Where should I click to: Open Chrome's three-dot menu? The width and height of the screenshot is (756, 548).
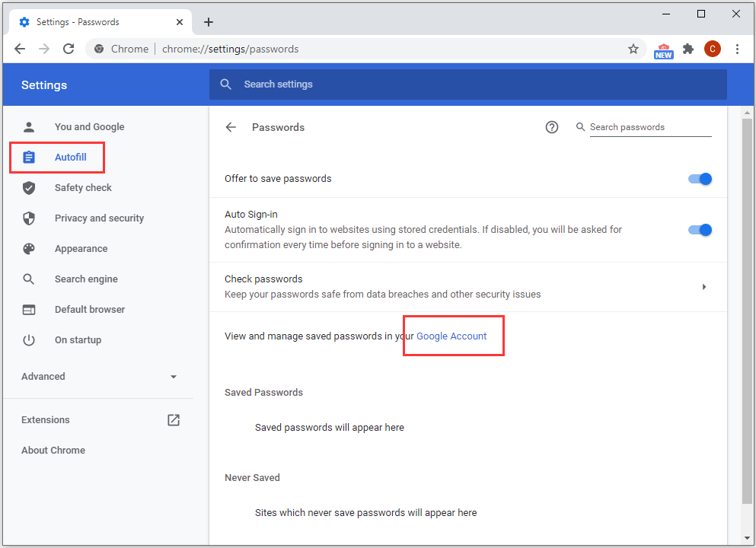[x=737, y=49]
